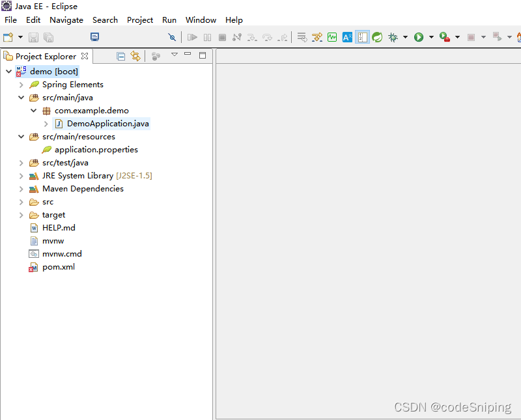Select the pom.xml file
Image resolution: width=521 pixels, height=420 pixels.
pyautogui.click(x=52, y=267)
